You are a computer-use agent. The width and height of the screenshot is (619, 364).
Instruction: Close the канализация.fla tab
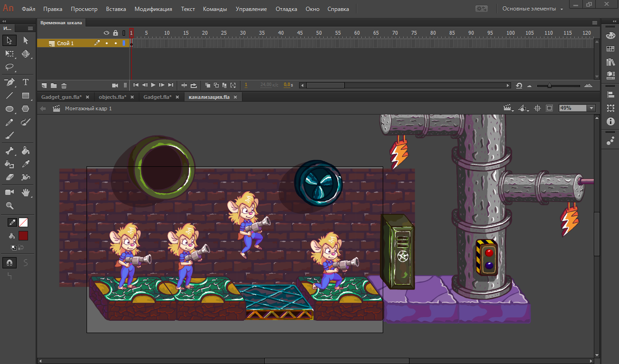pyautogui.click(x=235, y=97)
